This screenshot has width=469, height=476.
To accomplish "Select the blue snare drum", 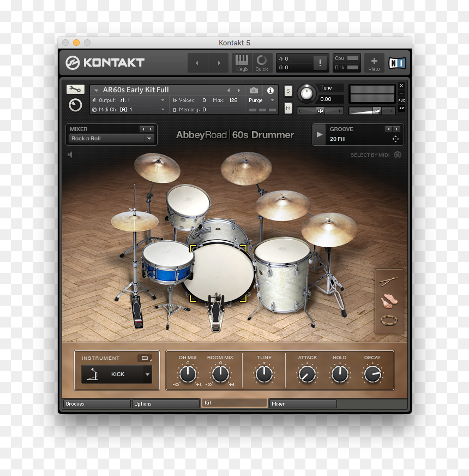I will click(168, 261).
